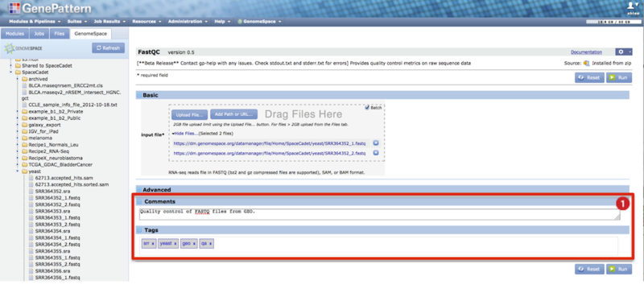Click the gear settings icon beside Documentation
Screen dimensions: 644x297
click(623, 52)
